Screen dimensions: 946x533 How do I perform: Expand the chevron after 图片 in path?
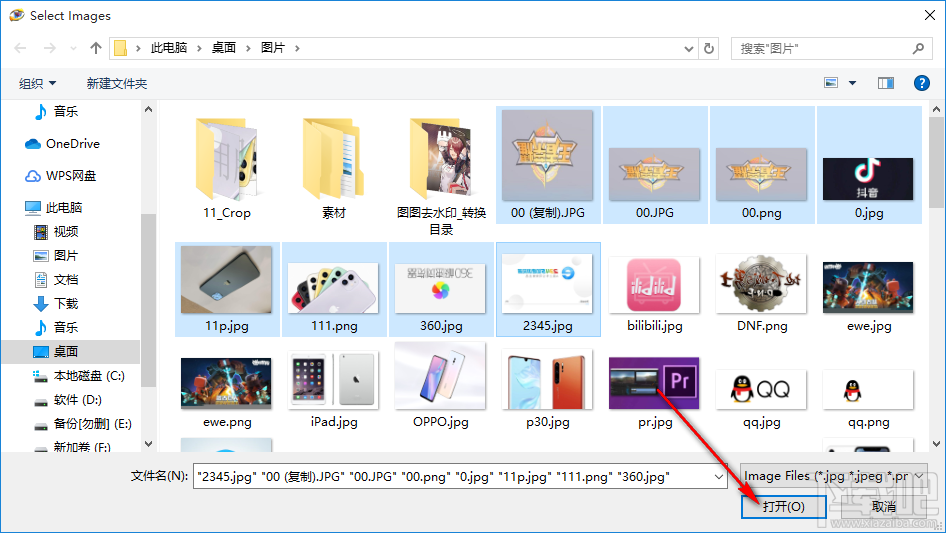tap(297, 48)
